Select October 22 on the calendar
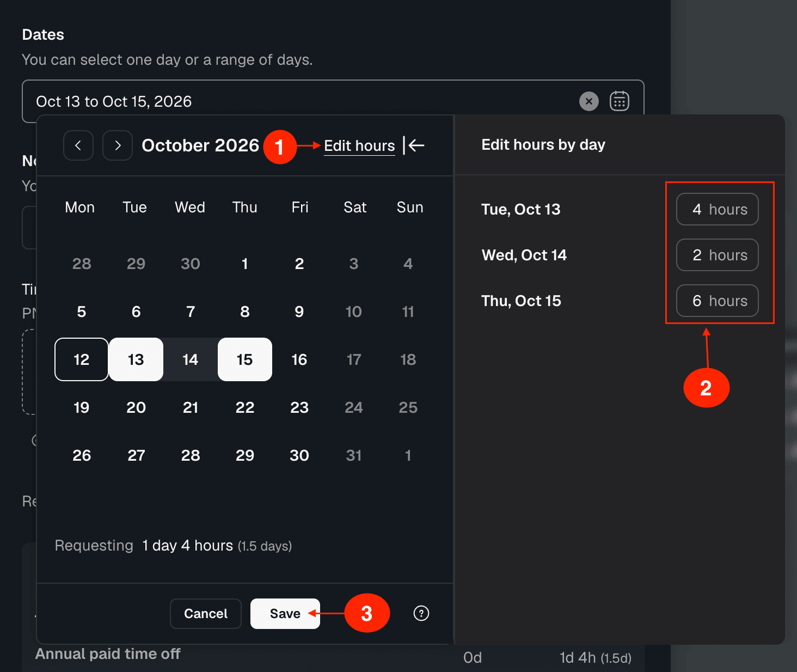This screenshot has width=797, height=672. tap(245, 407)
